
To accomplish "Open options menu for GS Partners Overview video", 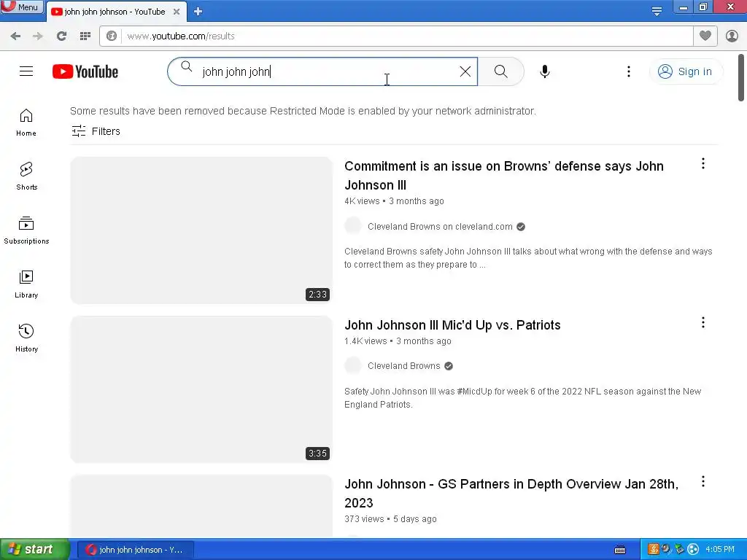I will [x=703, y=481].
